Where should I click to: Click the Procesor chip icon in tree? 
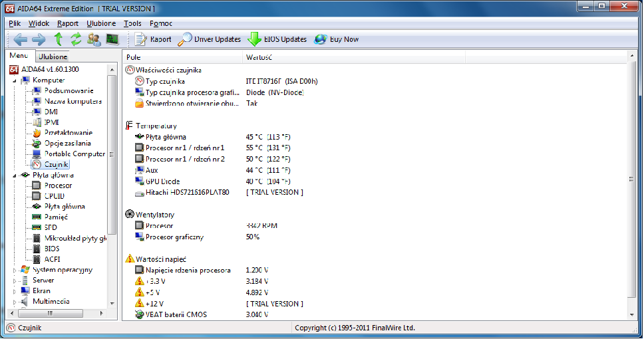[37, 185]
